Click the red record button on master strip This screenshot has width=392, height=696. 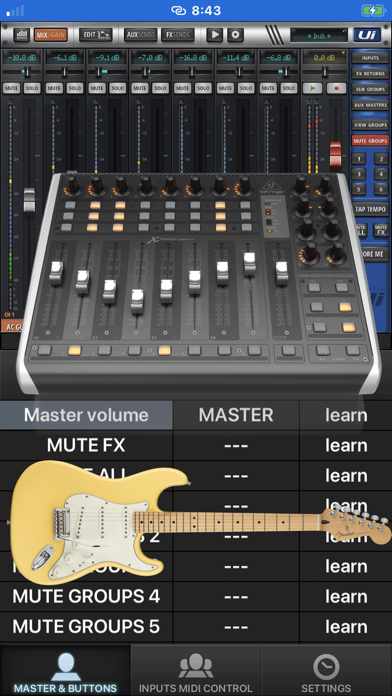coord(337,88)
